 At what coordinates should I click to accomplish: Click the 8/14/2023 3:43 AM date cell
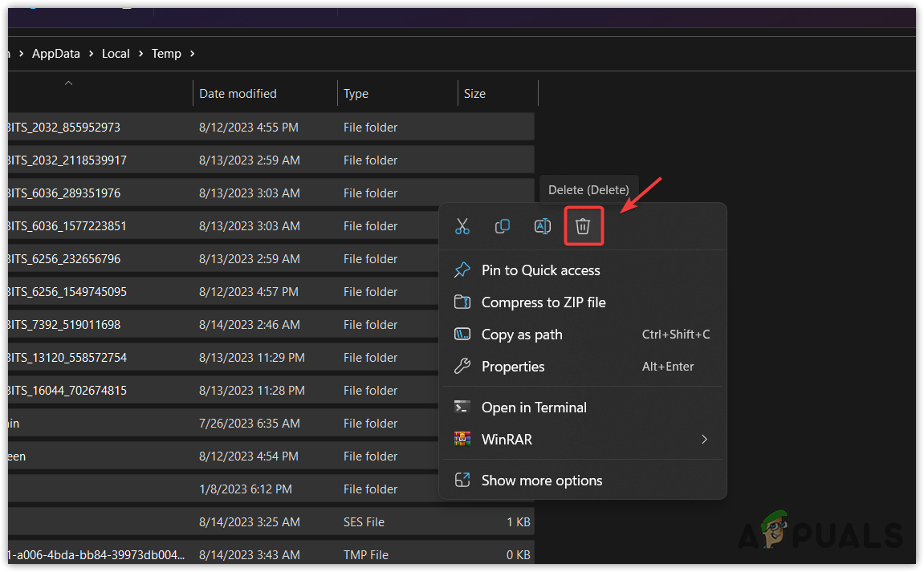pos(250,555)
